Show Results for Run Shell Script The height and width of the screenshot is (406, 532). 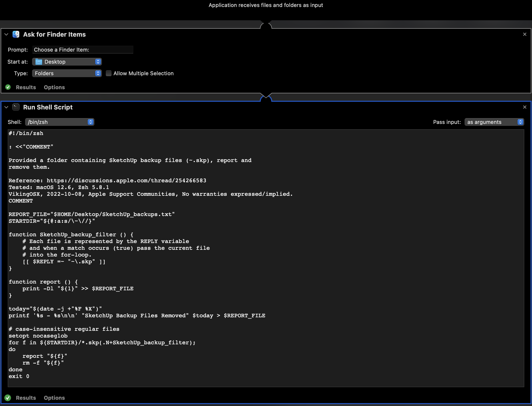click(x=26, y=398)
